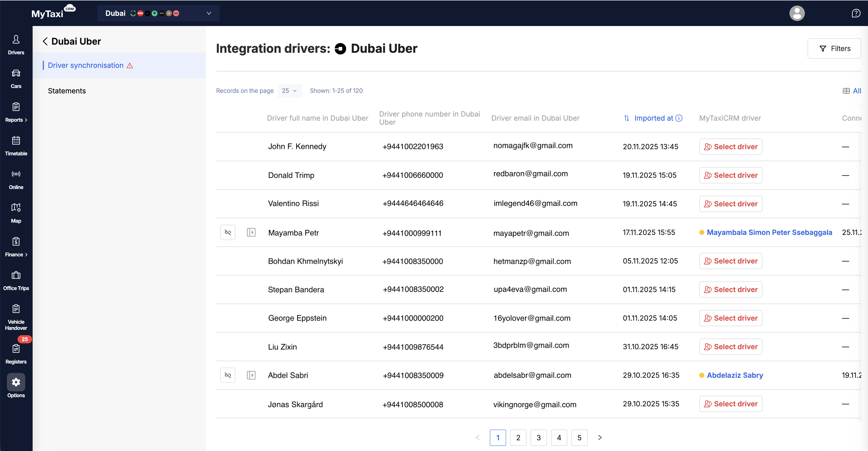Click Valentino Rissi name cell
The height and width of the screenshot is (451, 868).
click(294, 204)
